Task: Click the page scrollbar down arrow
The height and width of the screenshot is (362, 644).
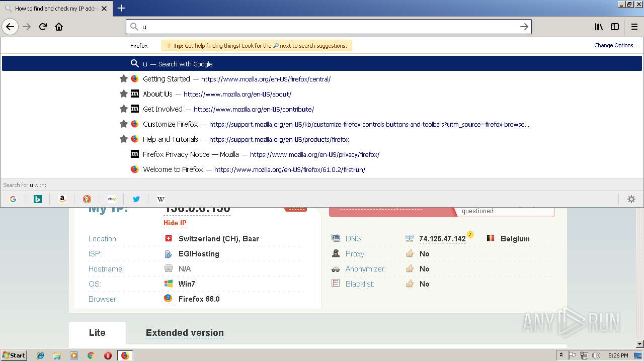Action: click(639, 344)
